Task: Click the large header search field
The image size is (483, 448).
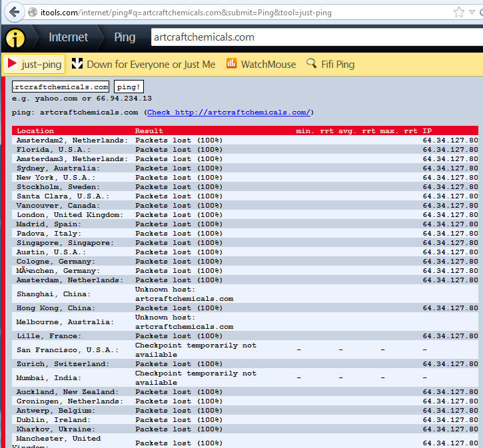Action: click(313, 37)
